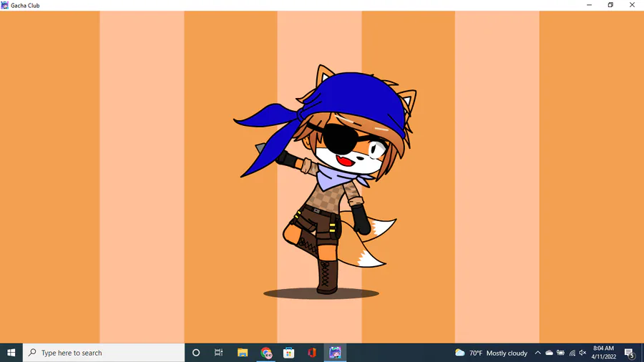
Task: Launch File Explorer from the taskbar
Action: point(243,353)
